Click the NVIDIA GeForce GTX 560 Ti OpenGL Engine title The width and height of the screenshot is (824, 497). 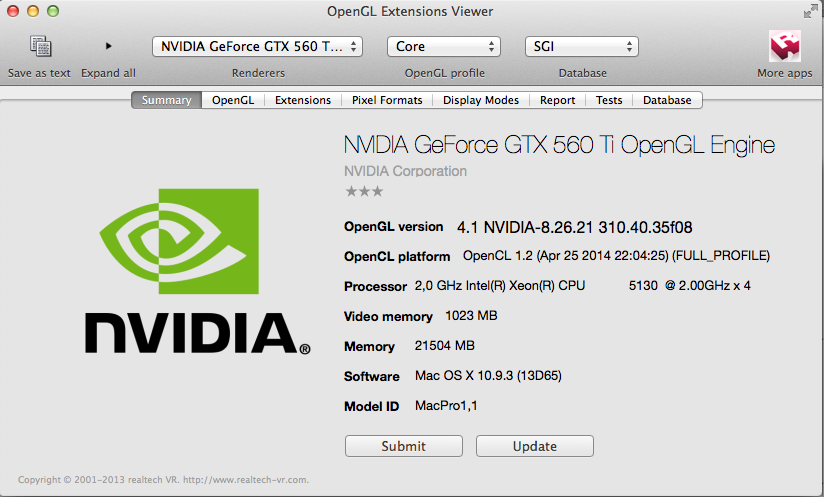[559, 145]
